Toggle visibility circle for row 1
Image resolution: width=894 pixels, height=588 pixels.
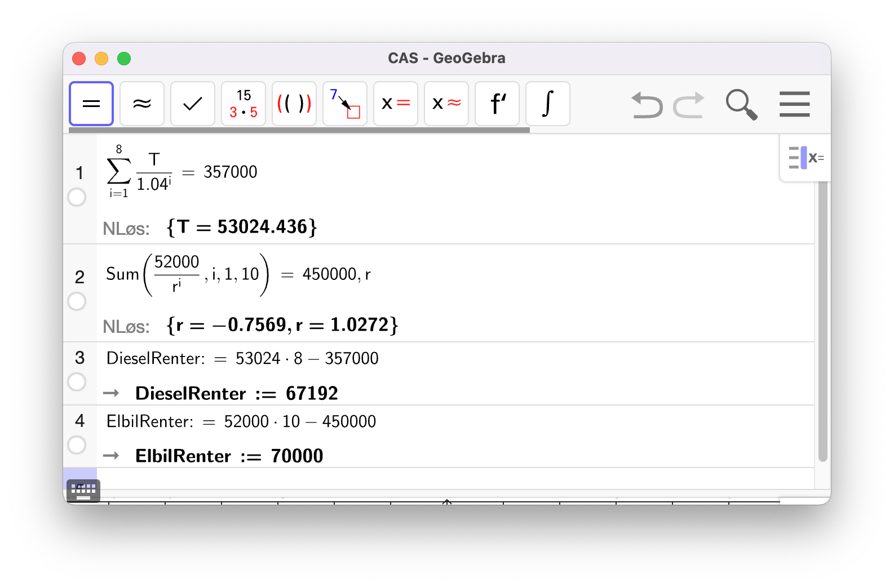point(77,197)
